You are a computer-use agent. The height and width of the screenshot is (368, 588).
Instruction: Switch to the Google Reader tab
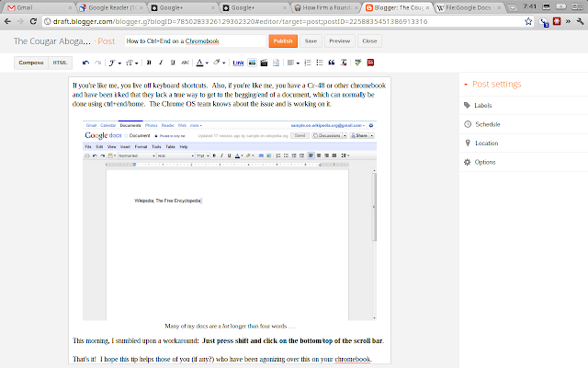point(111,7)
